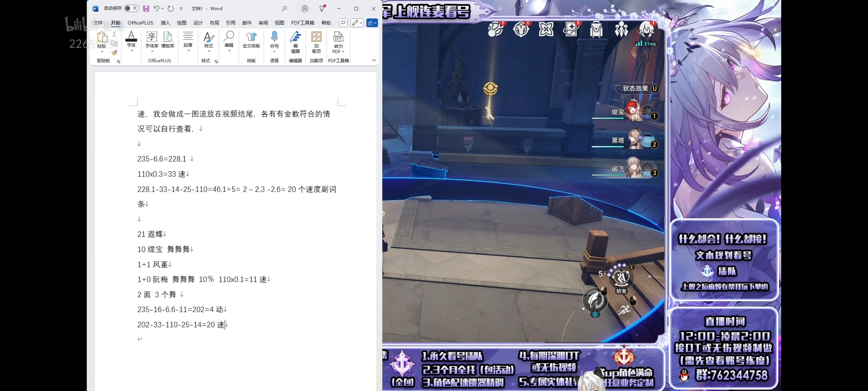Click the lightbulb icon in title bar

[322, 8]
